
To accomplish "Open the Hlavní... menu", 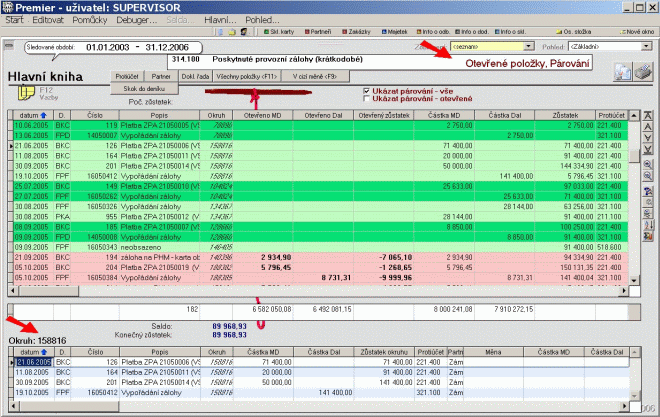I will click(220, 20).
